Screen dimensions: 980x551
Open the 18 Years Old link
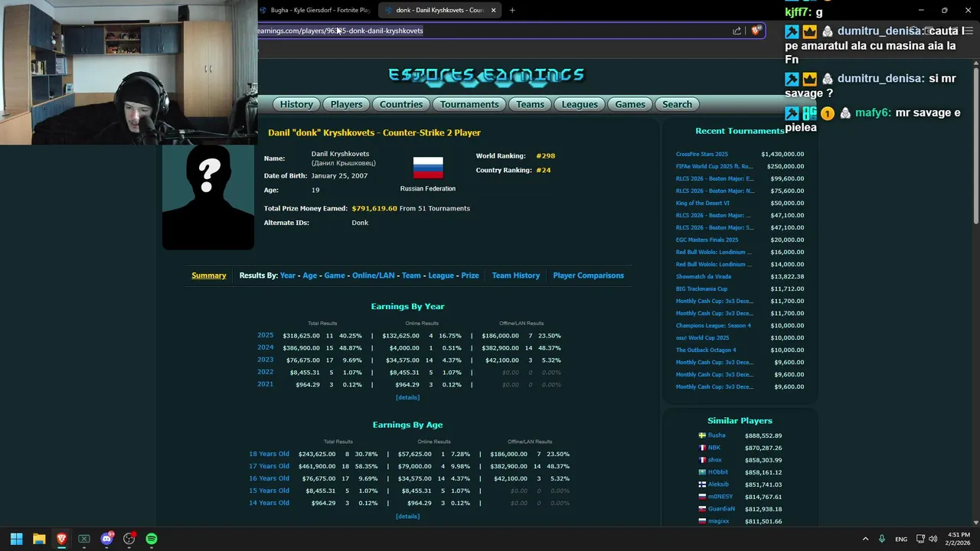[x=269, y=454]
